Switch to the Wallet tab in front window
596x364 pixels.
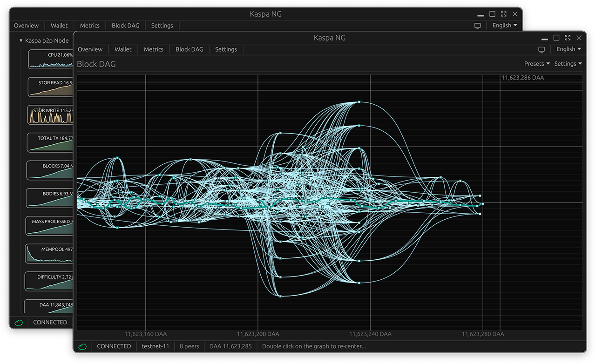tap(123, 49)
